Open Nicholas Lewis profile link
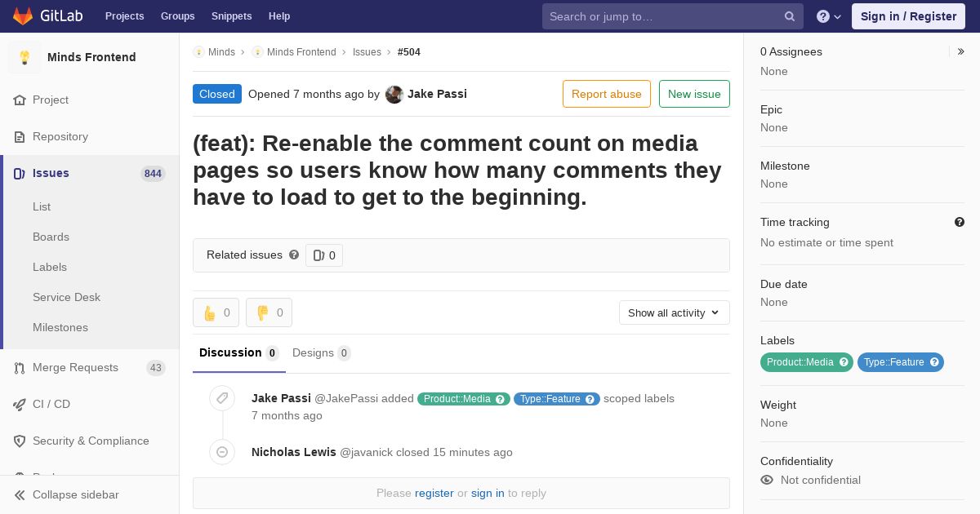Screen dimensions: 980x514 (x=294, y=452)
